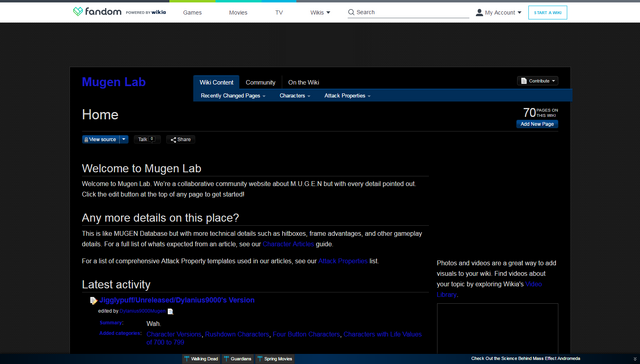Switch to the Community tab

(x=260, y=82)
